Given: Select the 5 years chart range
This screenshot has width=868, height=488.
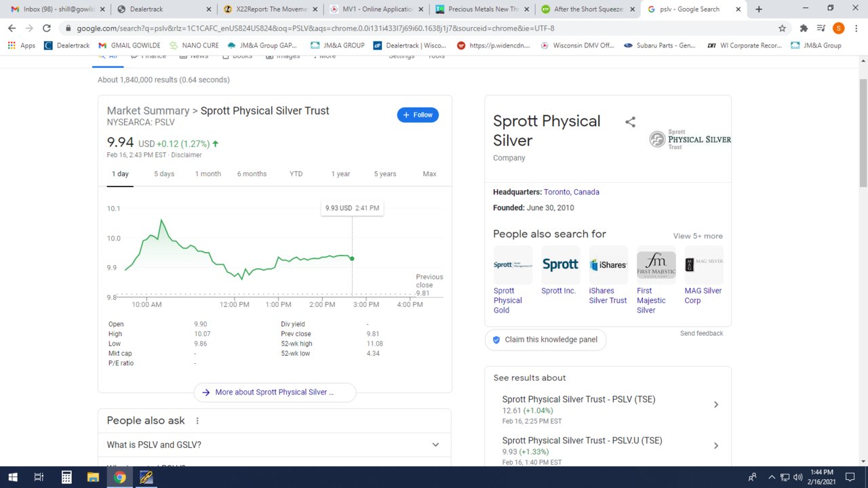Looking at the screenshot, I should pos(385,174).
